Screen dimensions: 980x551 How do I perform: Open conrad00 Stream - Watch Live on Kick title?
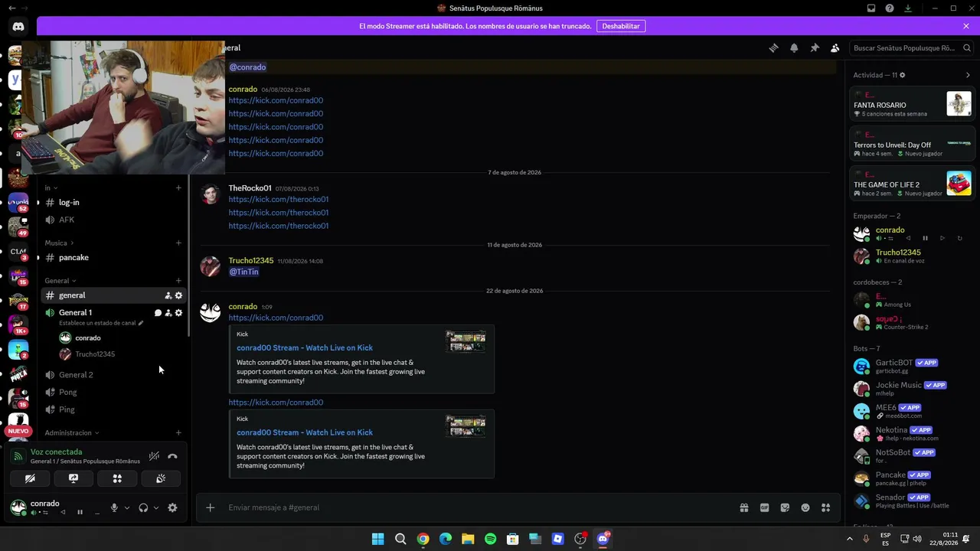pos(305,347)
